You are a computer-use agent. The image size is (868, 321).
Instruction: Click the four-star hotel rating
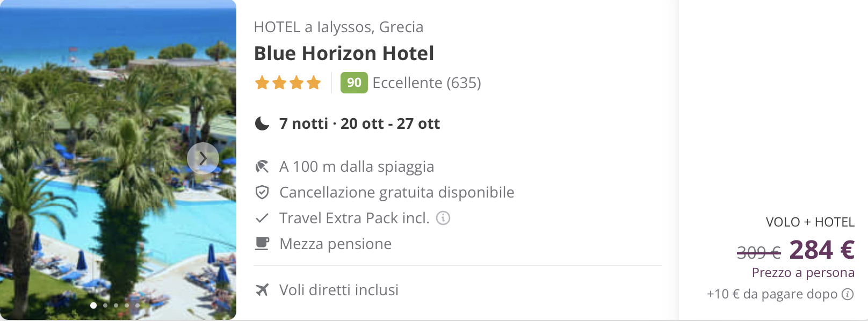(288, 83)
